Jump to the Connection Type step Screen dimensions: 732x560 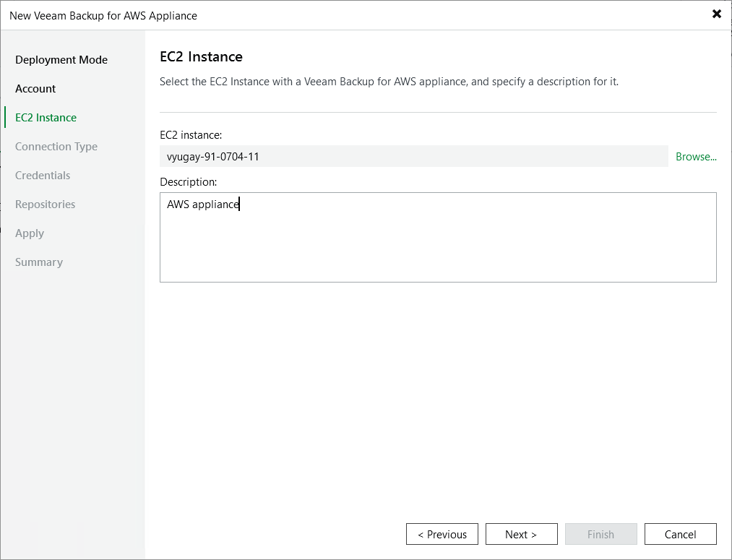(x=56, y=147)
